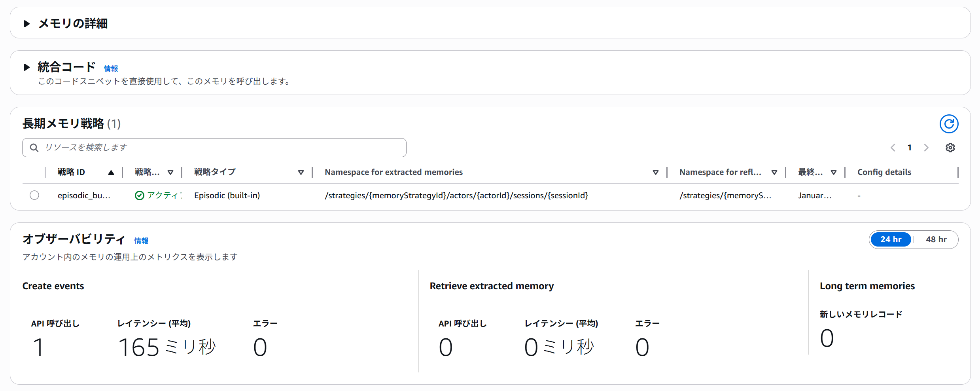Switch observability range to 48 hr
The width and height of the screenshot is (980, 391).
[x=936, y=239]
